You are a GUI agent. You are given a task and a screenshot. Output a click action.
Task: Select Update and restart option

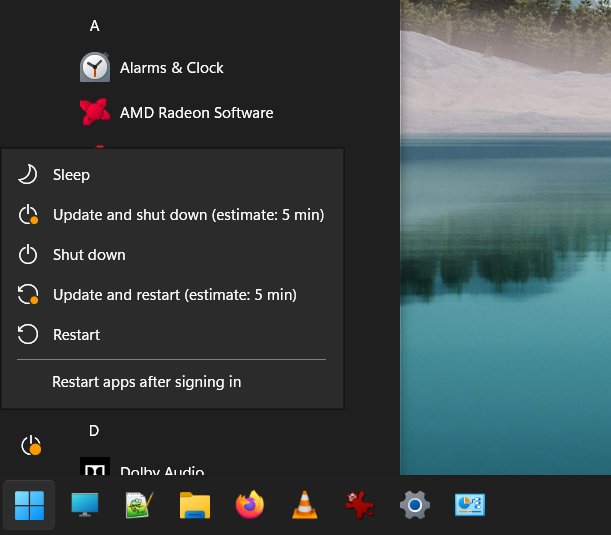point(174,295)
